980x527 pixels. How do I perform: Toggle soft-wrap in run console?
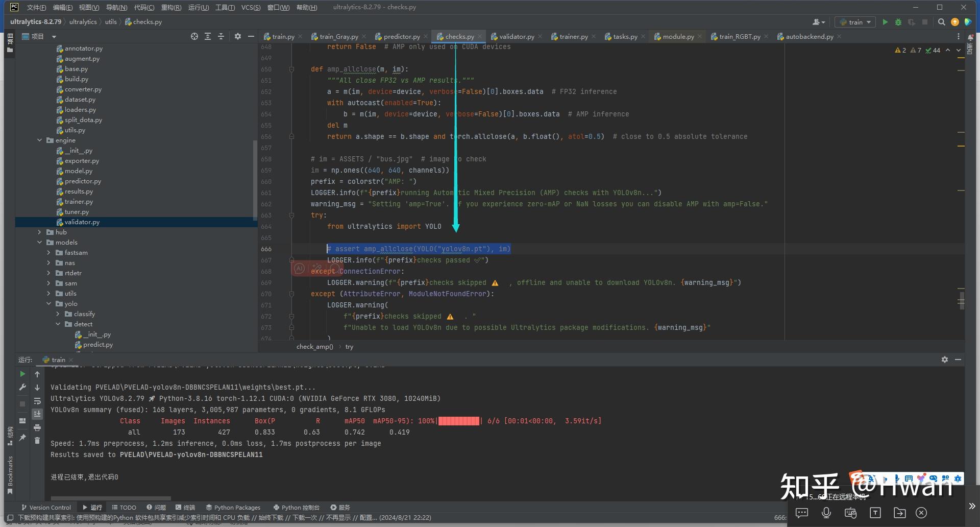(37, 401)
